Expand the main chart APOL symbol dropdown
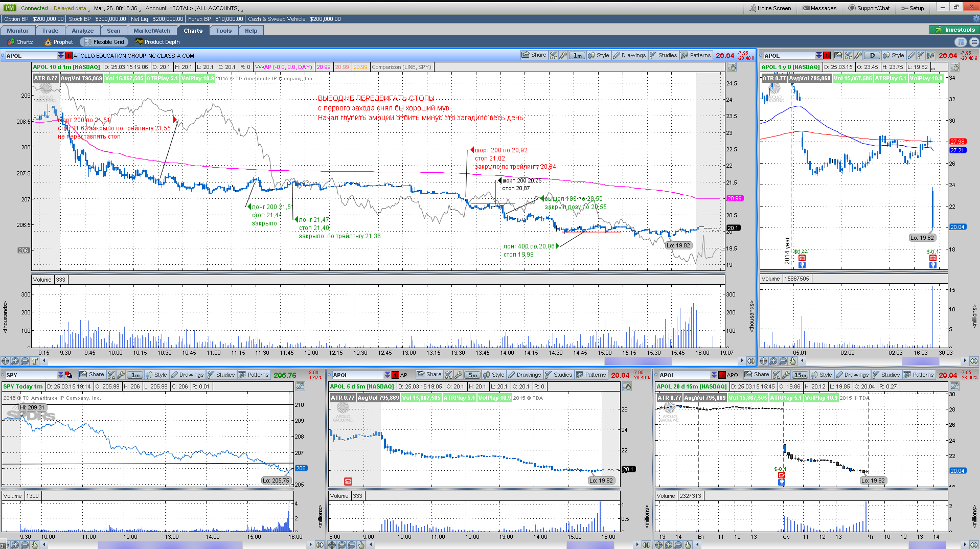Image resolution: width=980 pixels, height=549 pixels. click(x=60, y=55)
